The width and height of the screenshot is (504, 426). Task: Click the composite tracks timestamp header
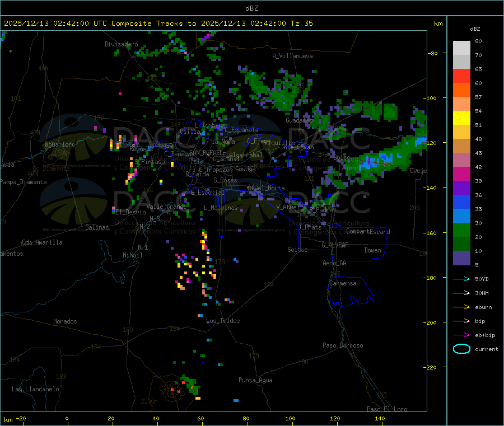(x=158, y=24)
